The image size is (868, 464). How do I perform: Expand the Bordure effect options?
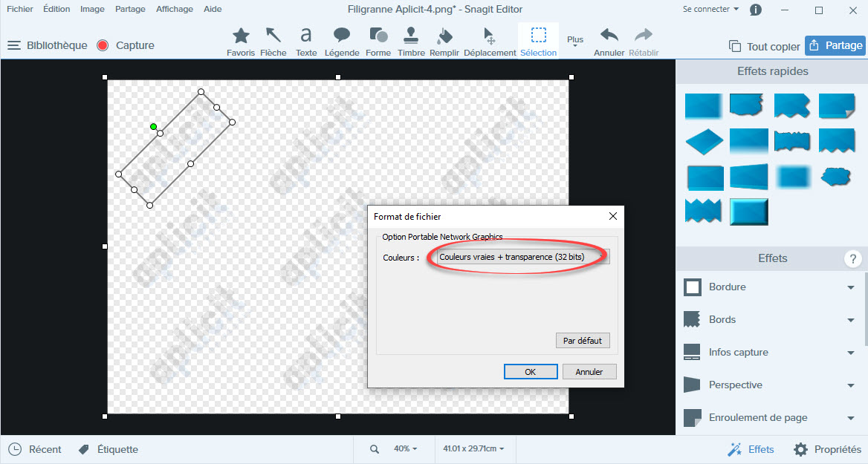[851, 287]
